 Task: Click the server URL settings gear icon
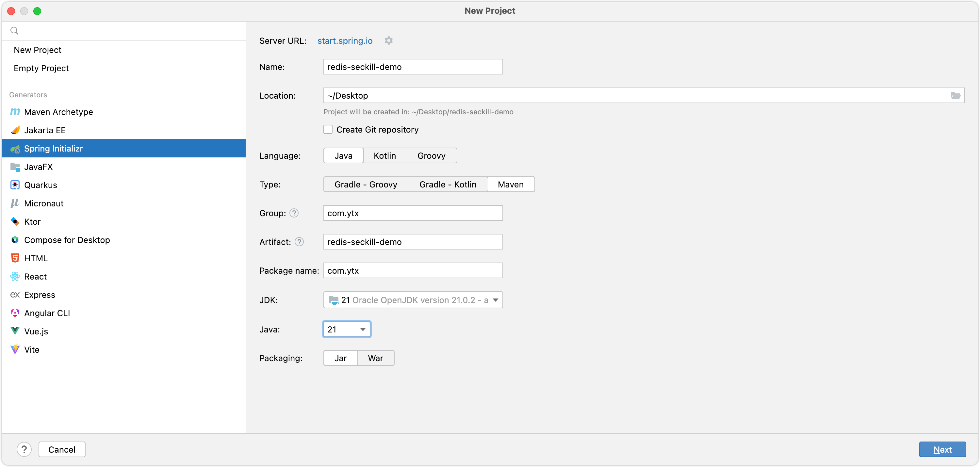coord(388,40)
